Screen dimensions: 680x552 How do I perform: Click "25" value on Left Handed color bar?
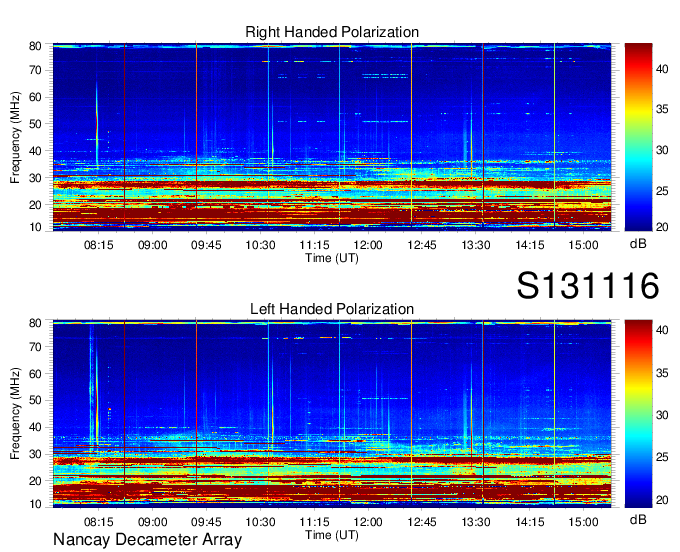tap(662, 457)
